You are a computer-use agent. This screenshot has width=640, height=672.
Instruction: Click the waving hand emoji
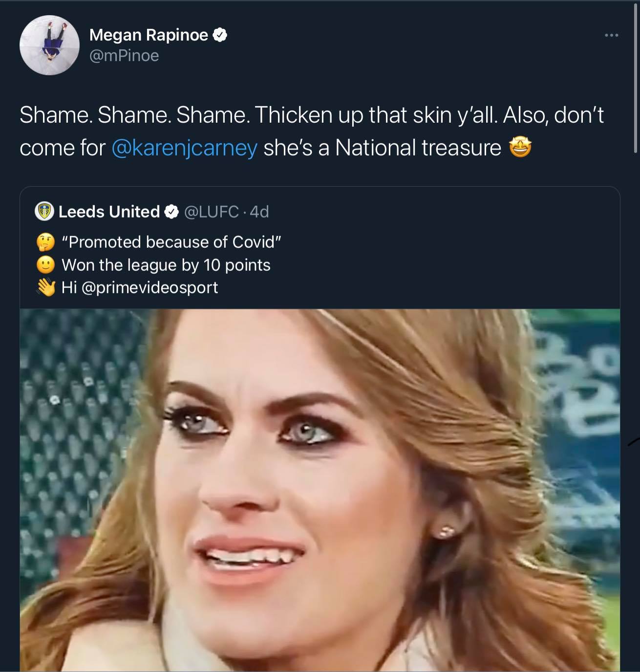click(46, 287)
